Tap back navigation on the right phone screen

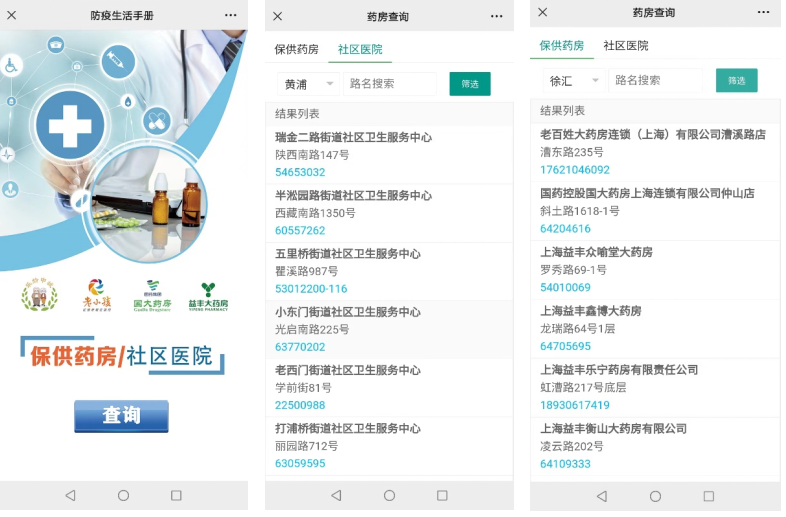602,496
